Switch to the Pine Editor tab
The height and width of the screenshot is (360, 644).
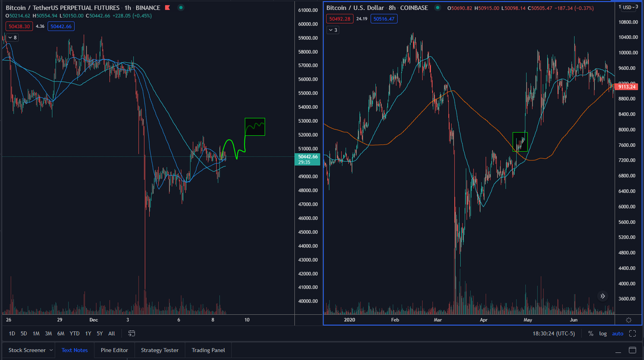pos(114,350)
